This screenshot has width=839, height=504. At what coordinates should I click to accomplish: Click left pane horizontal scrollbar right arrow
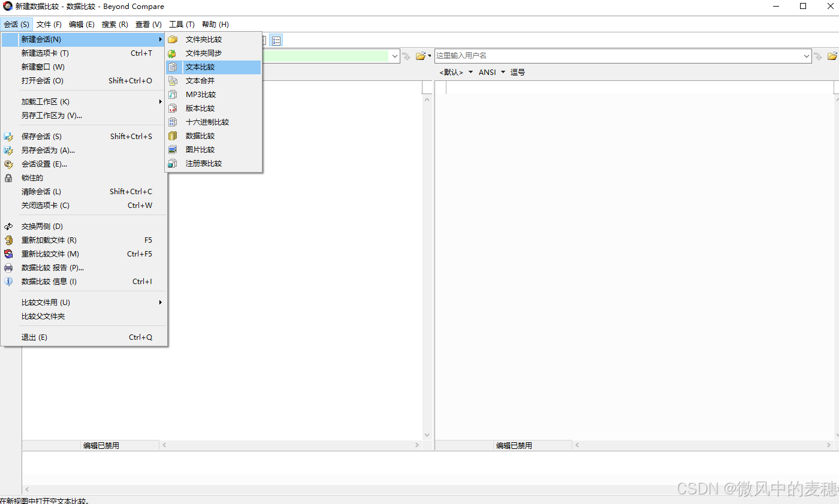coord(418,445)
